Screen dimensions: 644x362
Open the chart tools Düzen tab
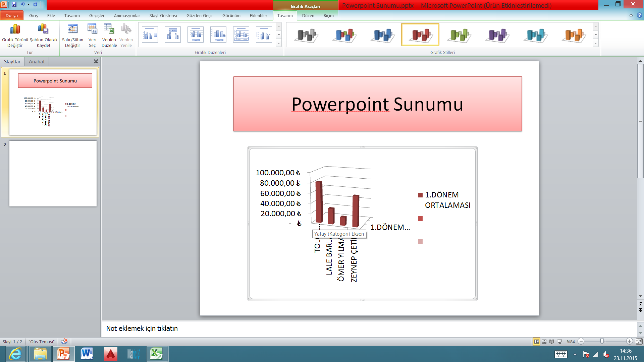[308, 15]
